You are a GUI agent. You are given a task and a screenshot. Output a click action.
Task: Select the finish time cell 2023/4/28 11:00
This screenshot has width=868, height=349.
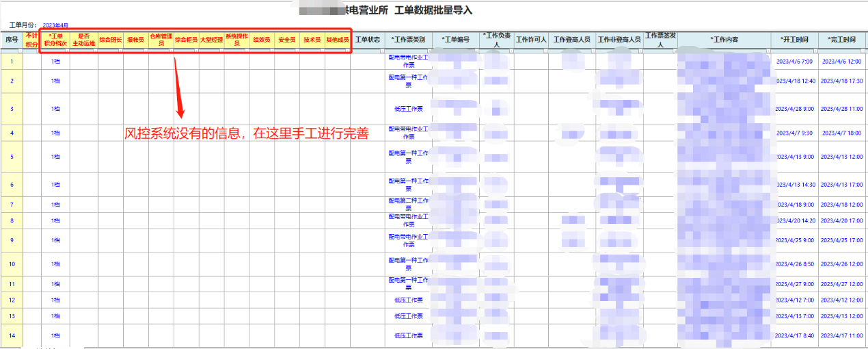[x=841, y=109]
